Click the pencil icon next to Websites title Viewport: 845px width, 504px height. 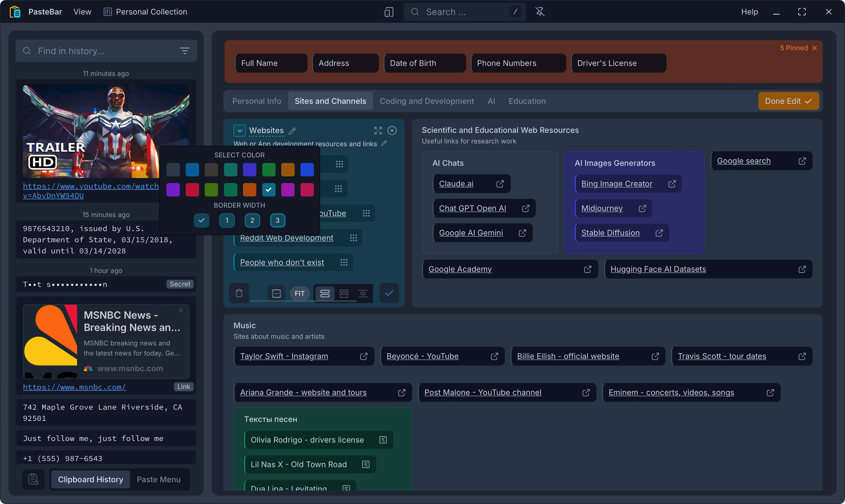coord(292,131)
